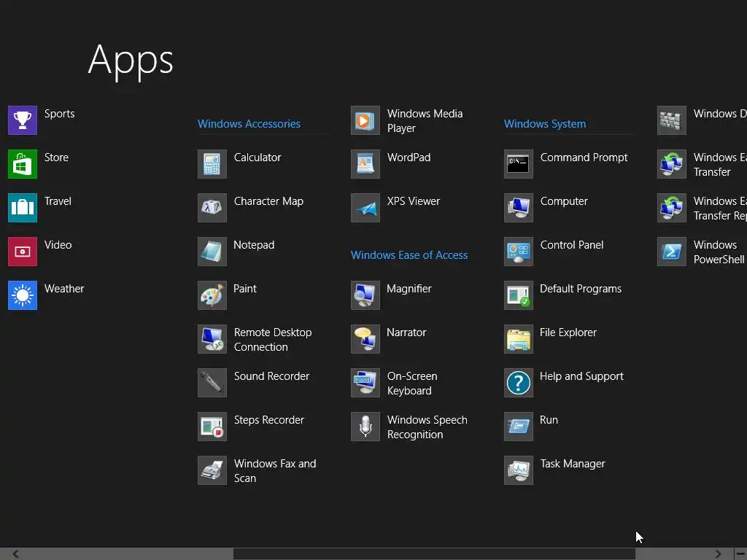Click the "Weather" app label
The image size is (747, 560).
64,289
